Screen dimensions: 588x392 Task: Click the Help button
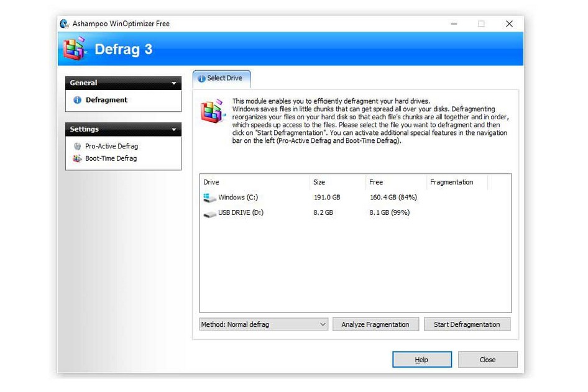(422, 360)
